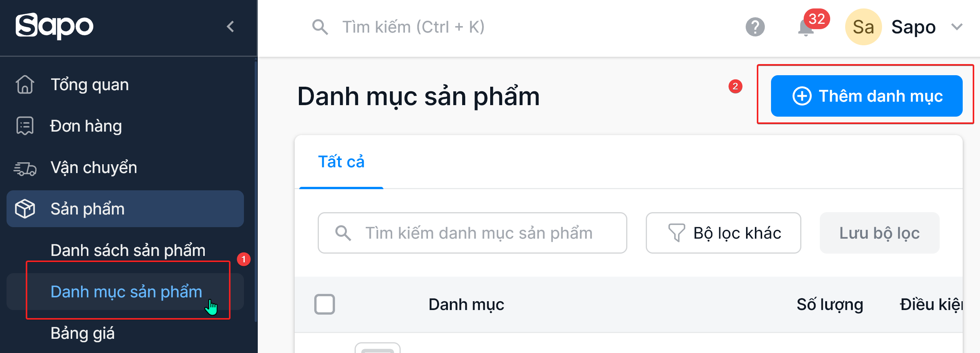This screenshot has width=980, height=353.
Task: Select Danh mục sản phẩm submenu
Action: pos(126,292)
